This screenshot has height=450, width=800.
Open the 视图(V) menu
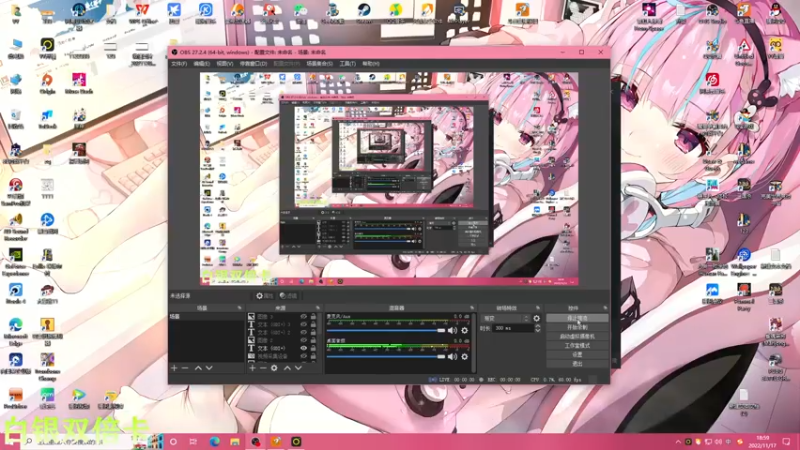(x=224, y=64)
